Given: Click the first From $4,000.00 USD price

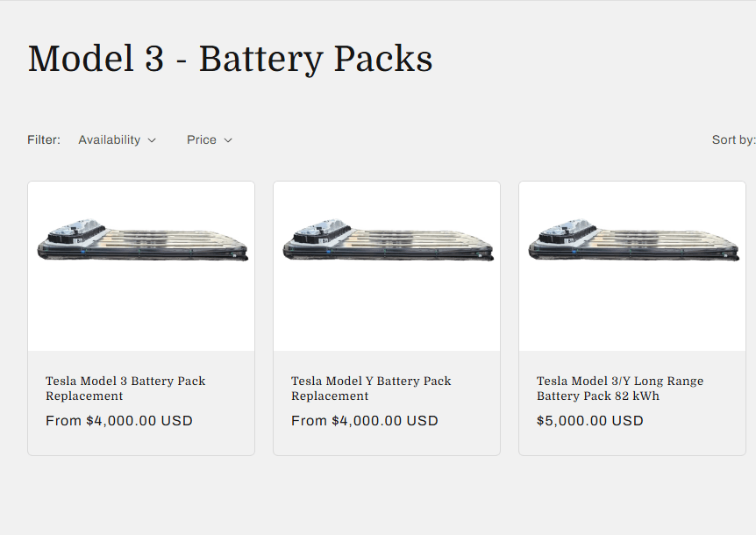Looking at the screenshot, I should [119, 421].
